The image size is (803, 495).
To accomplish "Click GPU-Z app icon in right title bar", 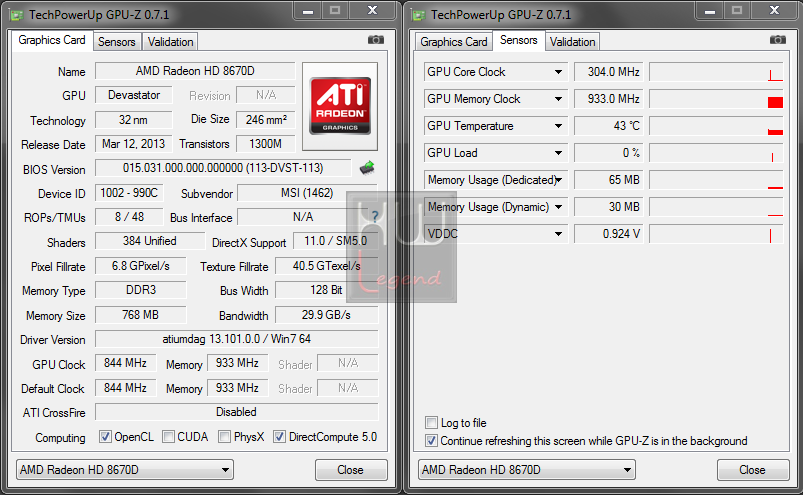I will pos(419,15).
